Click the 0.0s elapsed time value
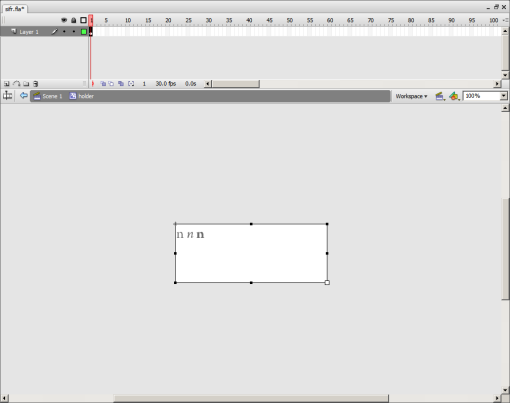Viewport: 510px width, 403px height. (191, 84)
